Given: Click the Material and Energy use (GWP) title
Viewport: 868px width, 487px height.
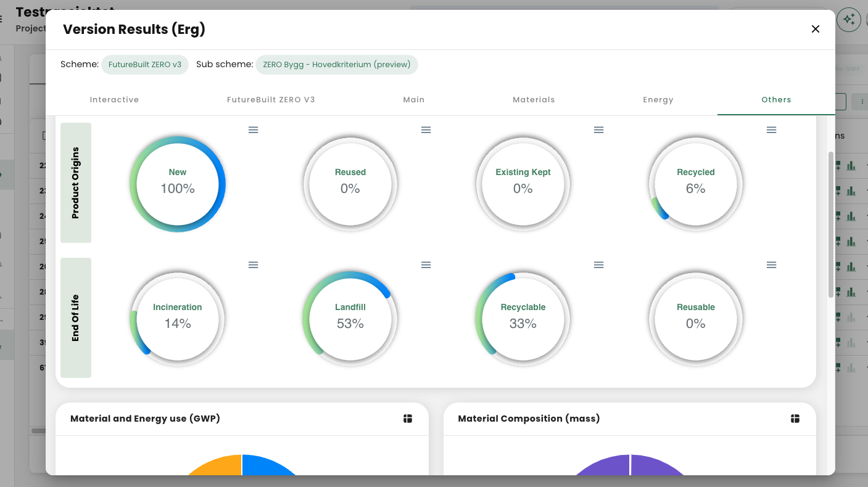Looking at the screenshot, I should 145,419.
